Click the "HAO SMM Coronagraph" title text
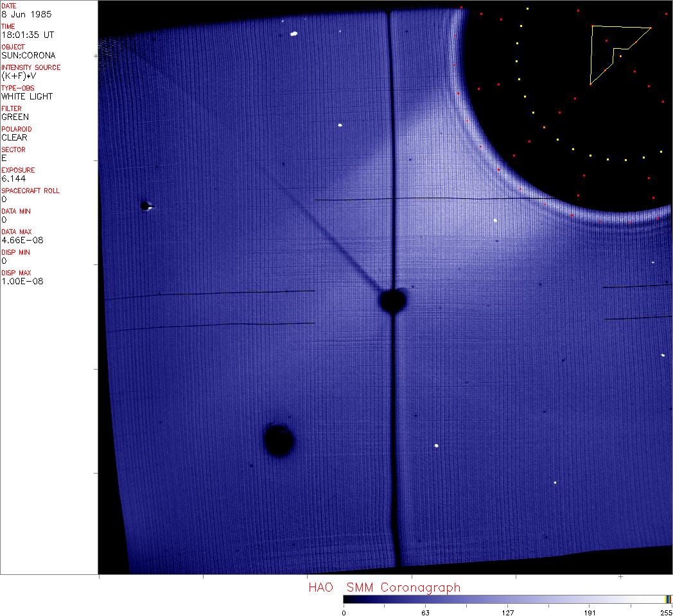 coord(384,587)
